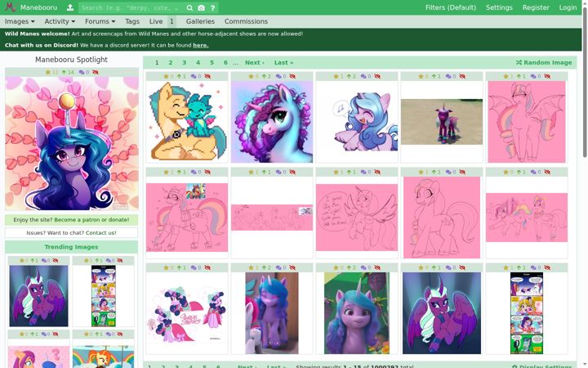Image resolution: width=588 pixels, height=368 pixels.
Task: Expand the Images dropdown menu
Action: tap(20, 21)
